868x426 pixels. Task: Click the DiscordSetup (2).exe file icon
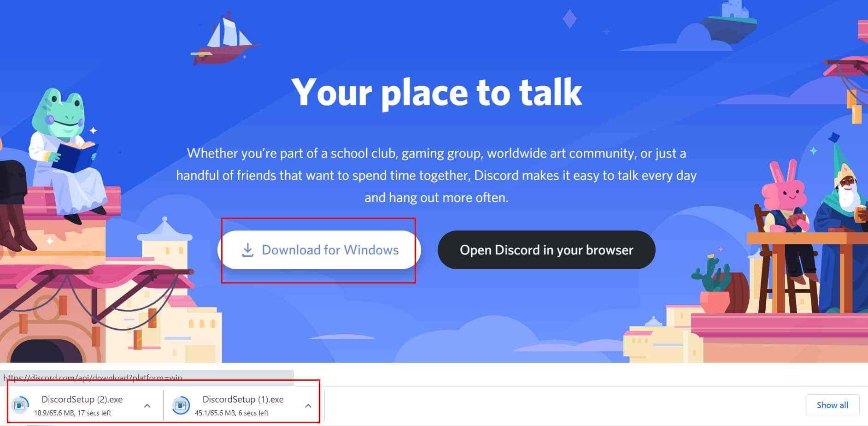20,405
